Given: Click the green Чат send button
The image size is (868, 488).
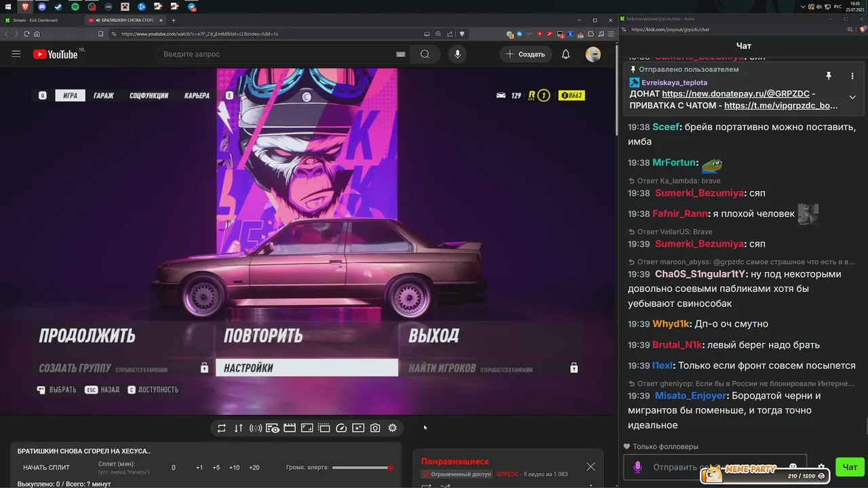Looking at the screenshot, I should tap(850, 466).
